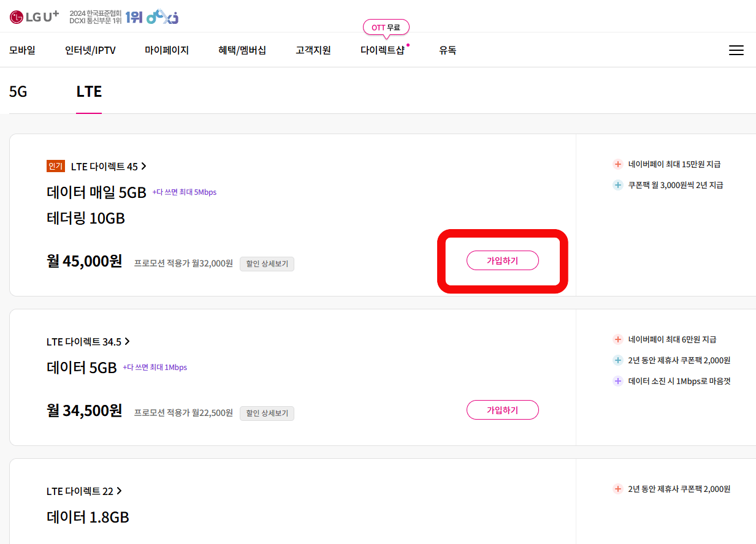Click the 인기 badge on LTE 다이렉트 45

55,166
